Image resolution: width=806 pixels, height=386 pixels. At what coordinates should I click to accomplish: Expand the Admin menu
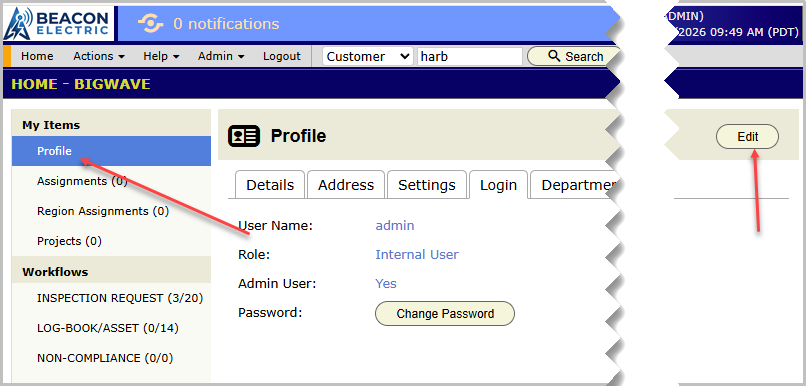point(221,56)
